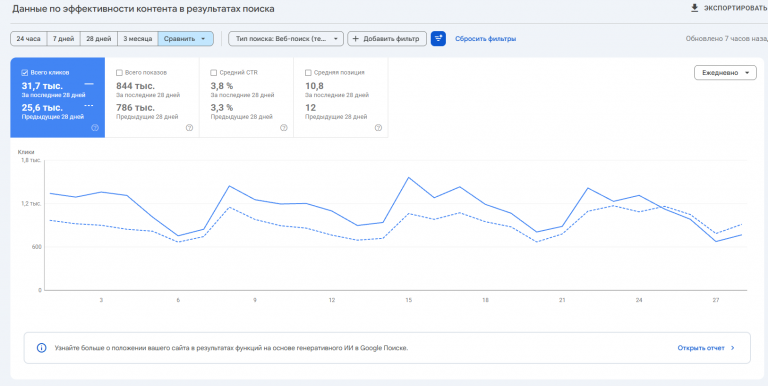This screenshot has height=386, width=768.
Task: Open the Ежедневно granularity dropdown
Action: click(725, 72)
